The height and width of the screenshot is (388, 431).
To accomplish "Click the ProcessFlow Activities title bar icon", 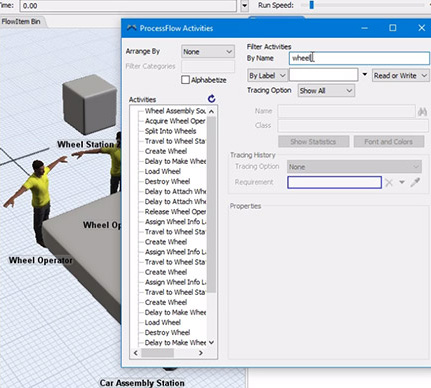I will point(132,28).
